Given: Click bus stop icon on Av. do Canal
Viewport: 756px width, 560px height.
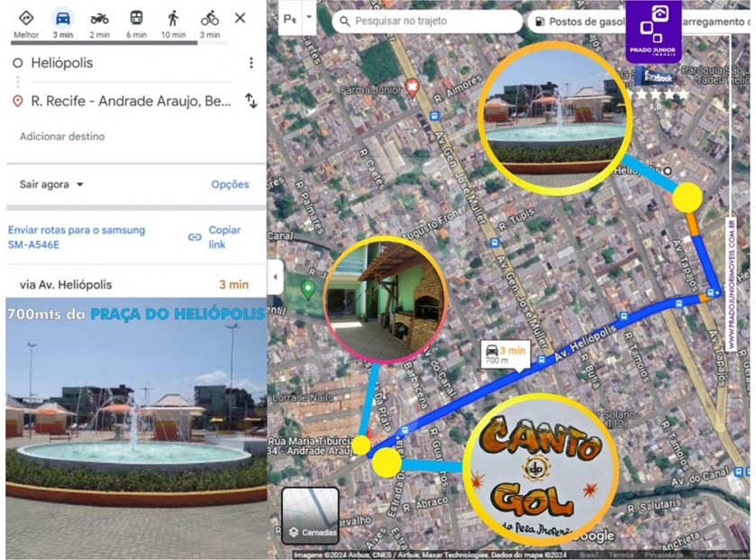Looking at the screenshot, I should click(738, 472).
